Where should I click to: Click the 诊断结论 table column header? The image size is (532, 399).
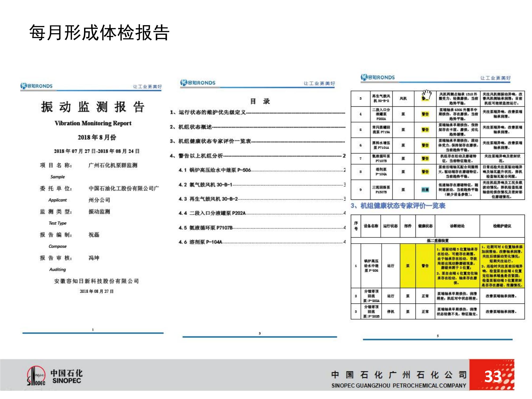(x=457, y=226)
